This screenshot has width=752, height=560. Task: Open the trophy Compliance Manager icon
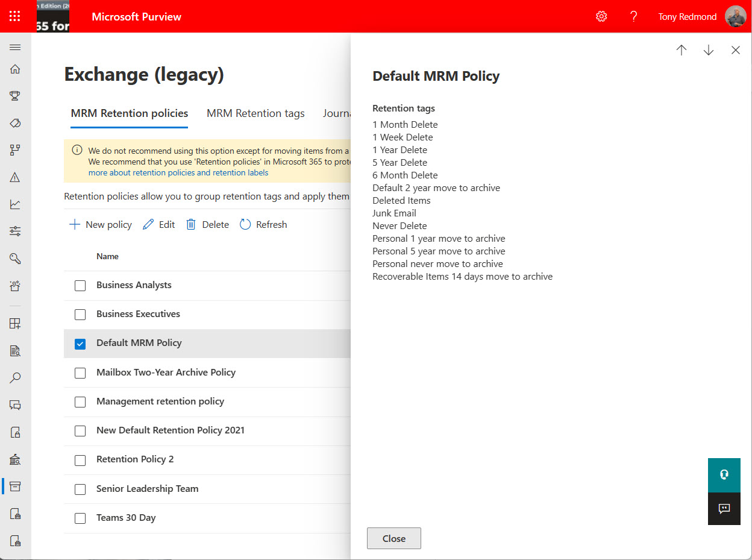coord(15,96)
